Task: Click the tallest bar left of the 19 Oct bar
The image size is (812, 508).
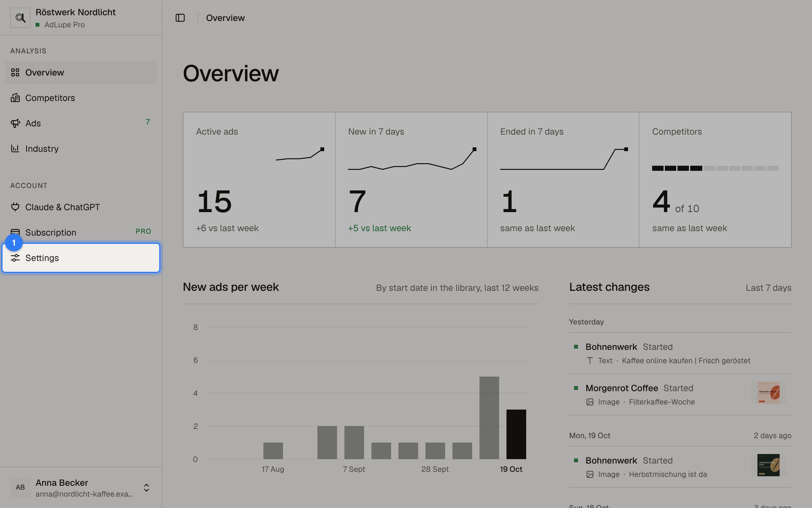Action: 489,418
